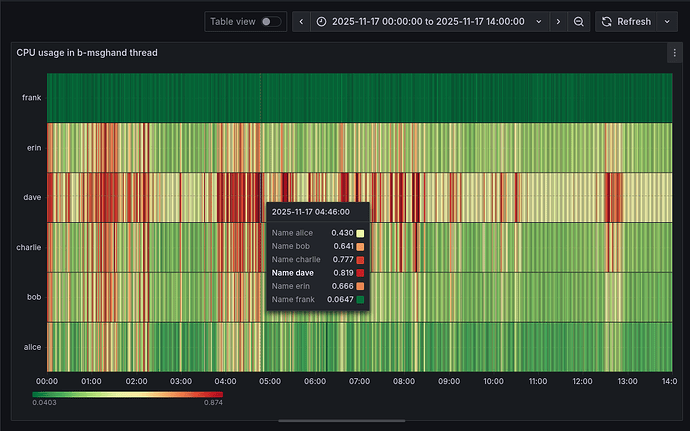The height and width of the screenshot is (431, 690).
Task: Open the refresh interval dropdown arrow
Action: tap(667, 21)
